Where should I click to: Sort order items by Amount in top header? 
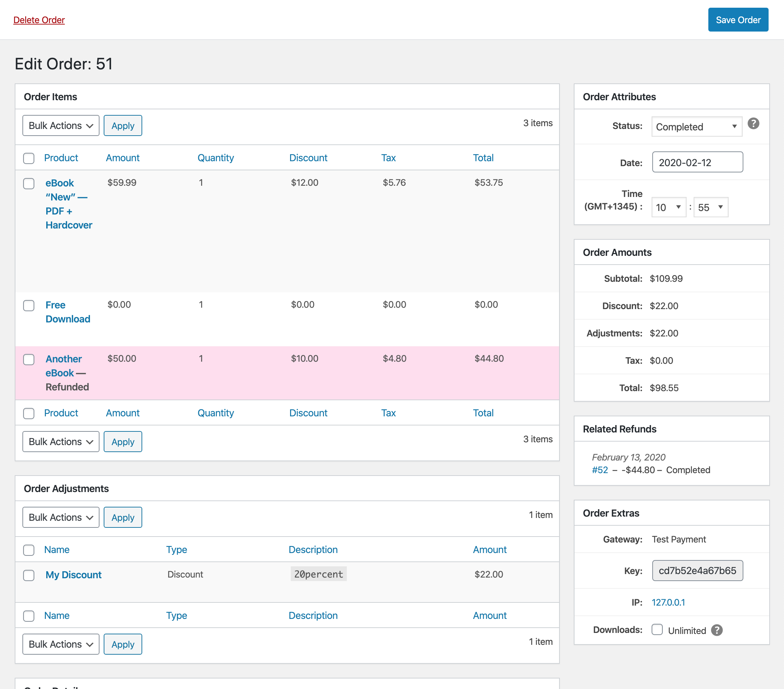tap(123, 158)
